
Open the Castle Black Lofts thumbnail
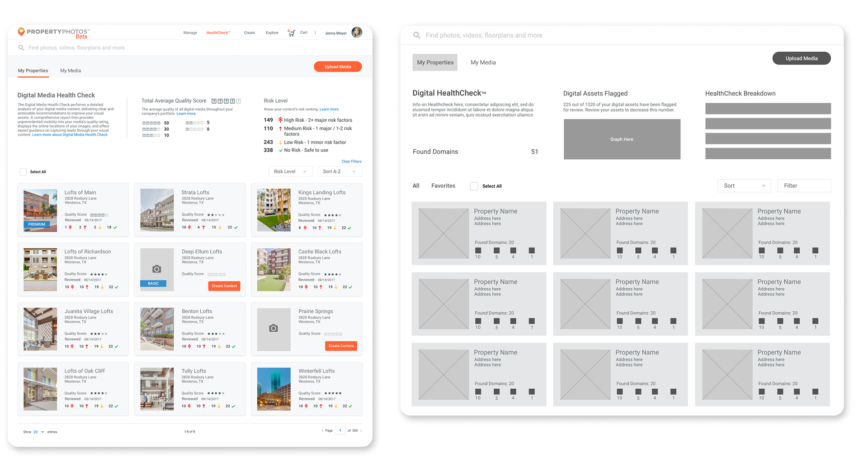coord(274,270)
